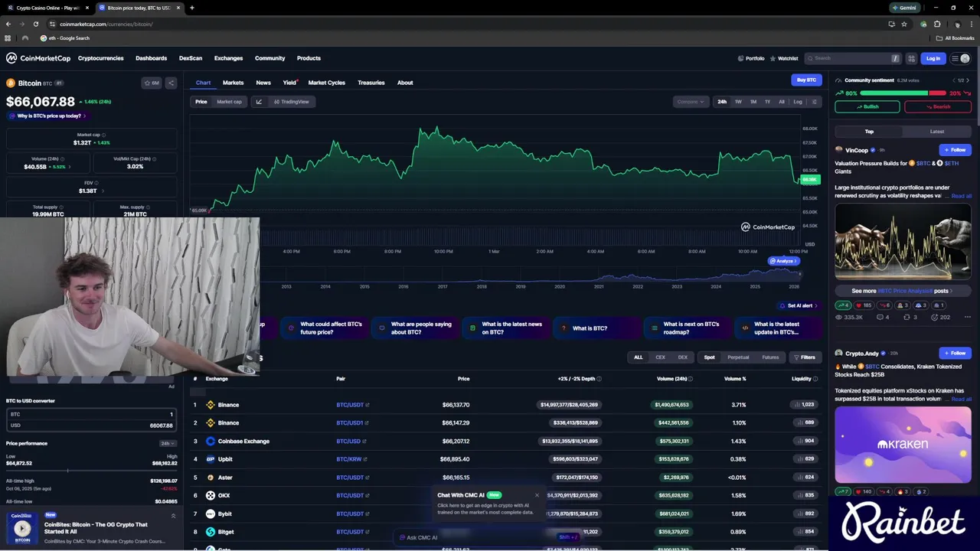The width and height of the screenshot is (980, 551).
Task: Open the Compare dropdown
Action: point(691,102)
